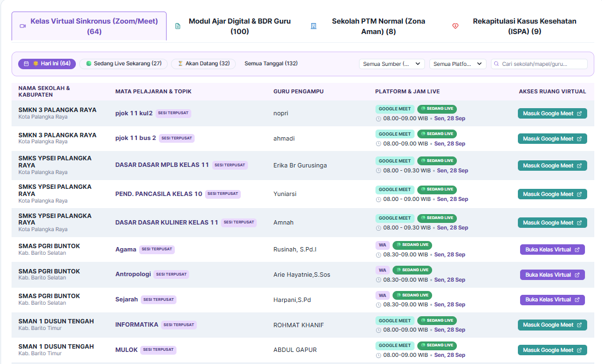Open the Semua Platform dropdown
The height and width of the screenshot is (364, 602).
[x=458, y=64]
